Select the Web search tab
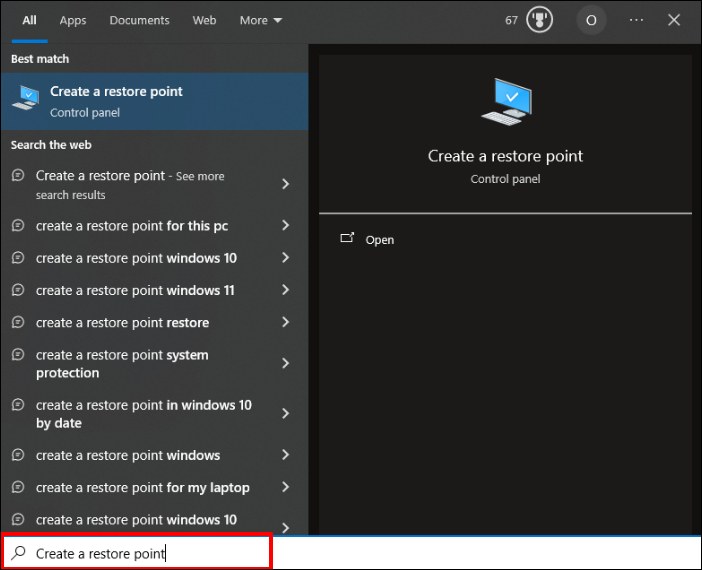The image size is (702, 570). 204,20
